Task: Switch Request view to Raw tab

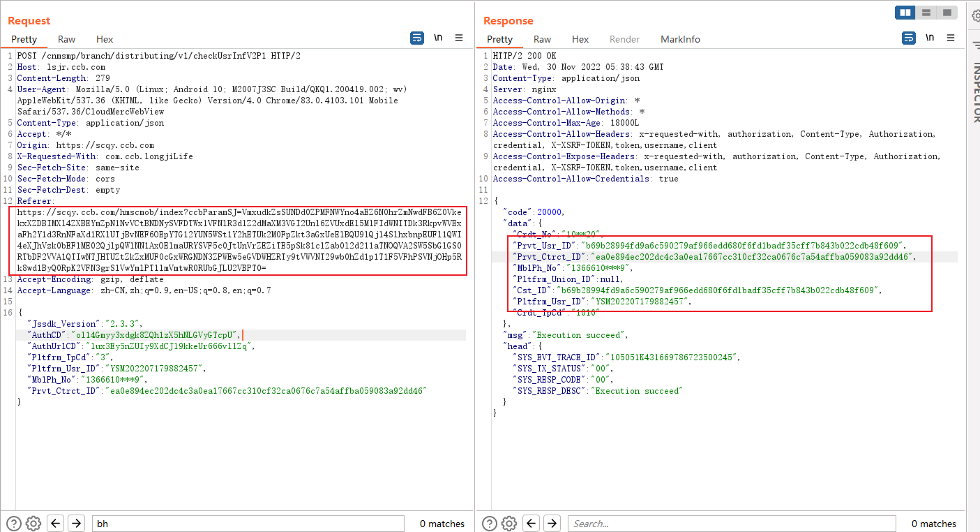Action: coord(67,39)
